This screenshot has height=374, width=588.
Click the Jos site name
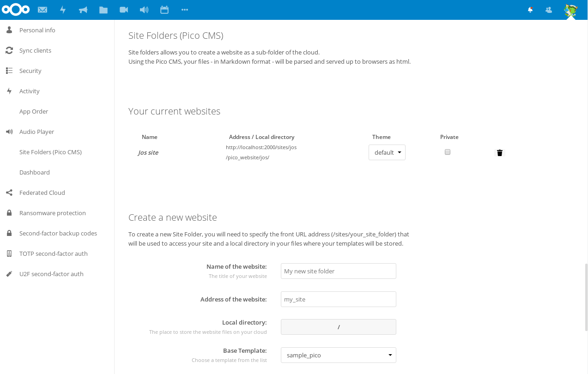(148, 152)
